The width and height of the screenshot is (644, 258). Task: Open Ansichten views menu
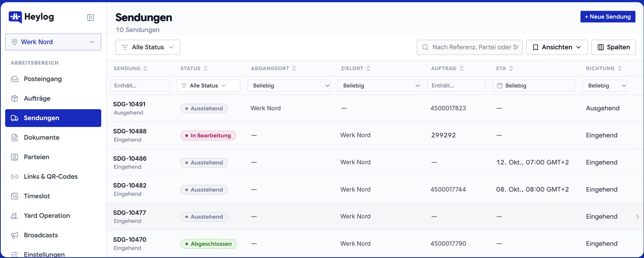557,47
